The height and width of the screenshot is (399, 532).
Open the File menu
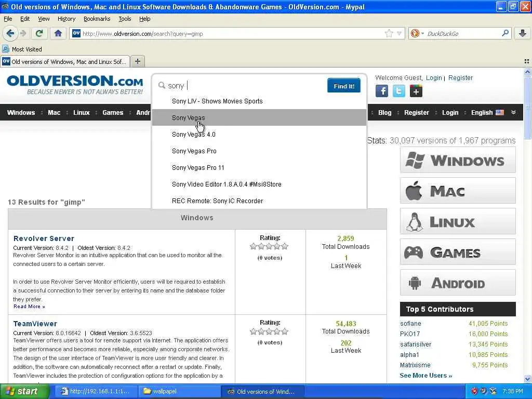(8, 19)
